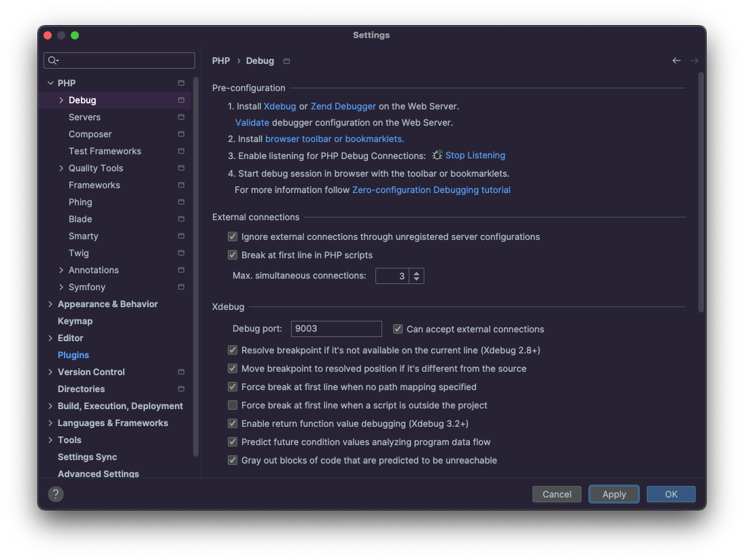
Task: Click the forward navigation arrow
Action: [694, 60]
